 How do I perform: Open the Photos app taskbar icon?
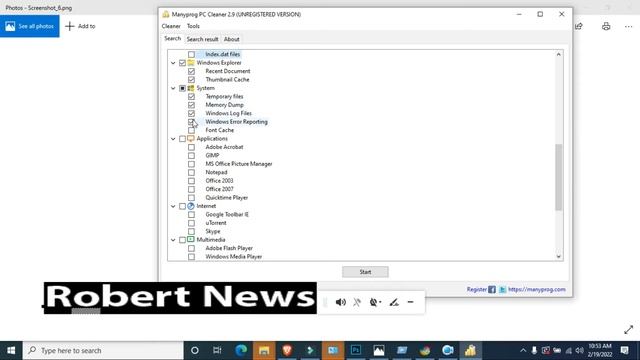(x=379, y=350)
